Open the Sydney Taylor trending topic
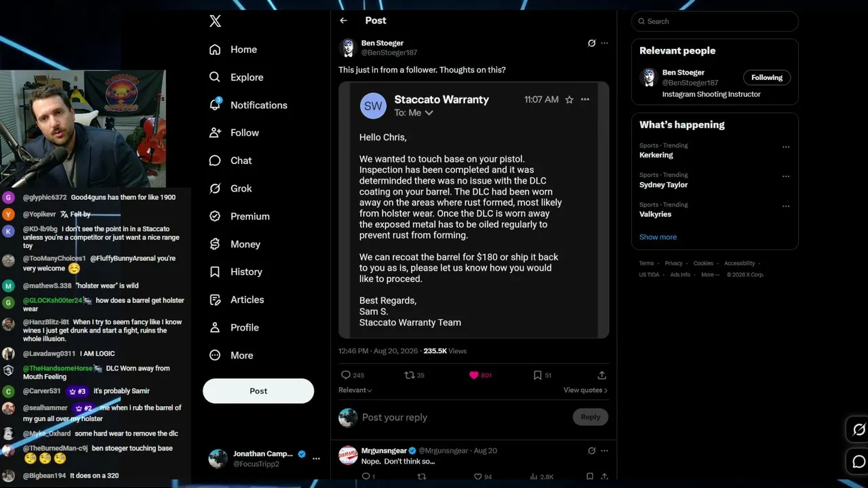This screenshot has height=488, width=868. [x=663, y=185]
